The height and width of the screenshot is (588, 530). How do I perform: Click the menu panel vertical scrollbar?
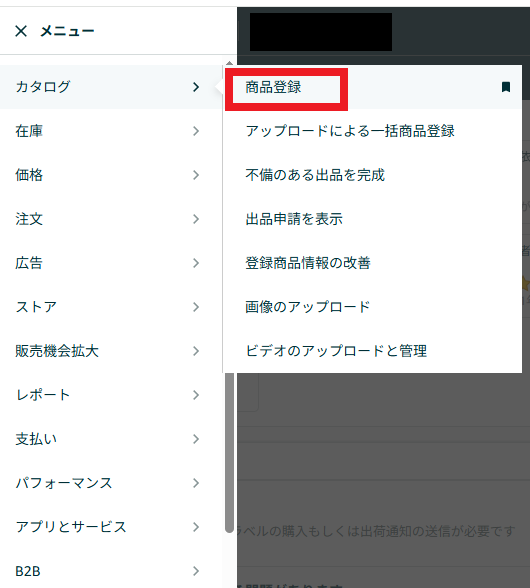230,450
